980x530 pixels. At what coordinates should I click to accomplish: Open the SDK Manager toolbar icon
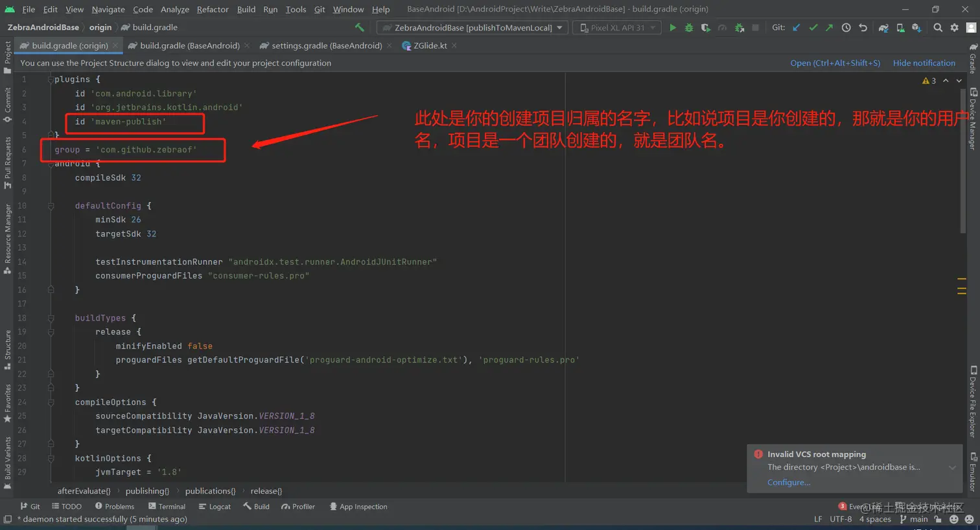(916, 28)
